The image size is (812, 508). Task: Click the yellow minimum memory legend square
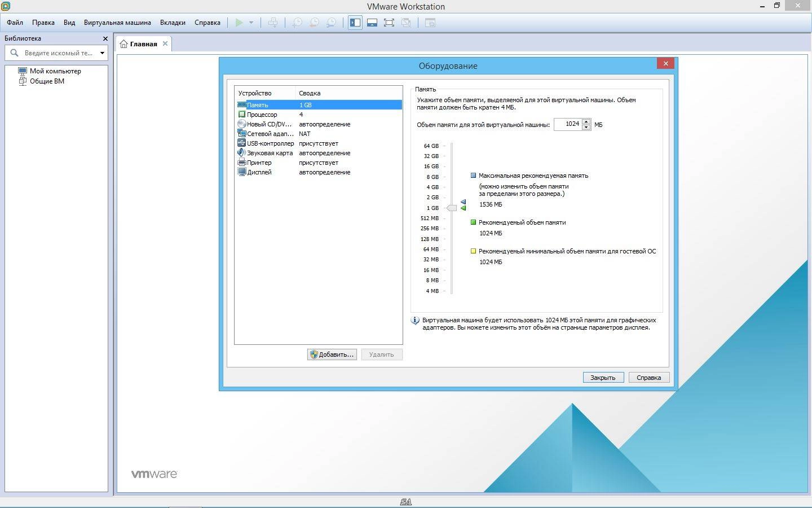point(473,251)
